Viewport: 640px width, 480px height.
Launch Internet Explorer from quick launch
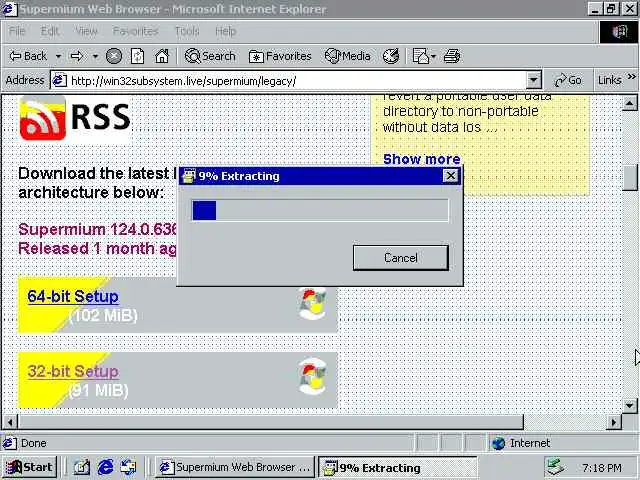coord(105,467)
